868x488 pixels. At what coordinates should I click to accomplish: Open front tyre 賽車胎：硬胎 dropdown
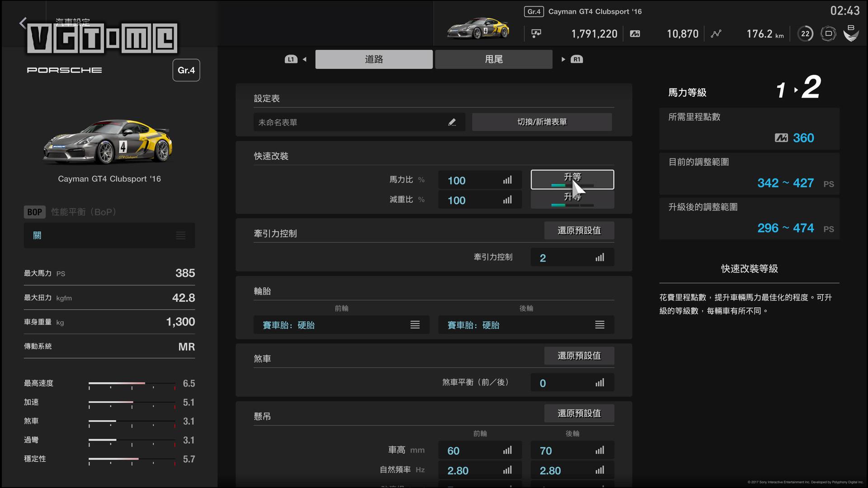[x=341, y=325]
